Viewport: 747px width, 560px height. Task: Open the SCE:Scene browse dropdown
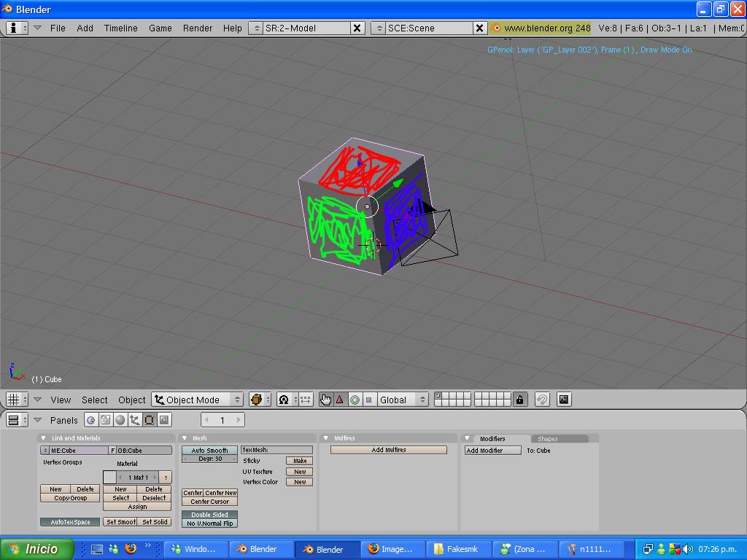coord(379,28)
